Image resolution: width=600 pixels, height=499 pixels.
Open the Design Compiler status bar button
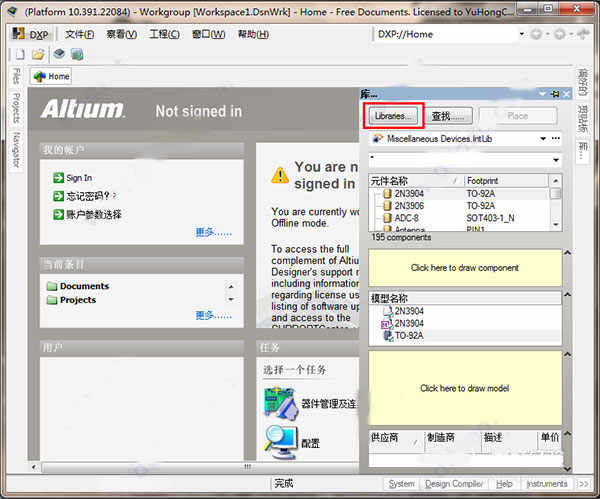(x=454, y=484)
